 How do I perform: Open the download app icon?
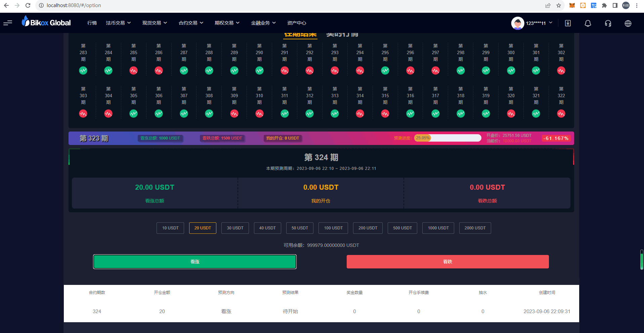568,23
